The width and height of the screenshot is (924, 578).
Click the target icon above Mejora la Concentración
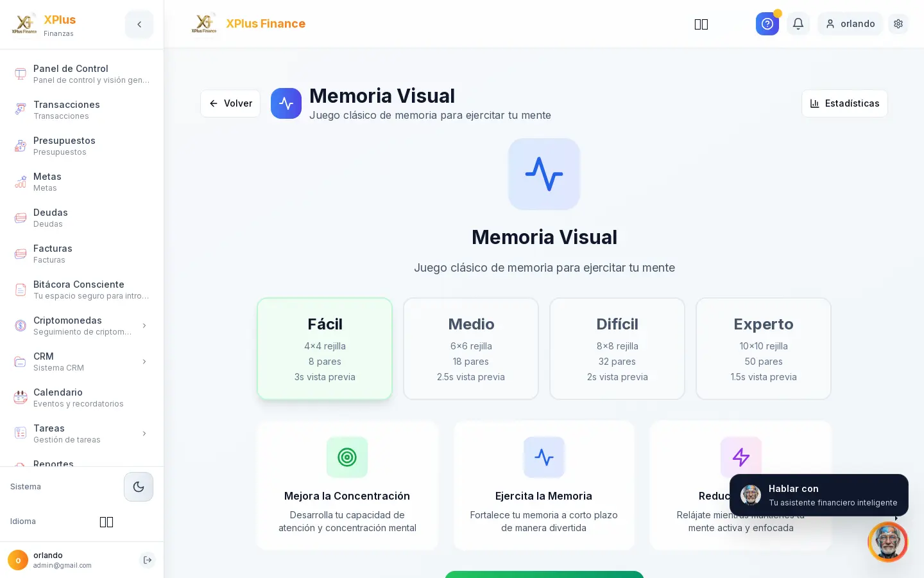click(347, 457)
